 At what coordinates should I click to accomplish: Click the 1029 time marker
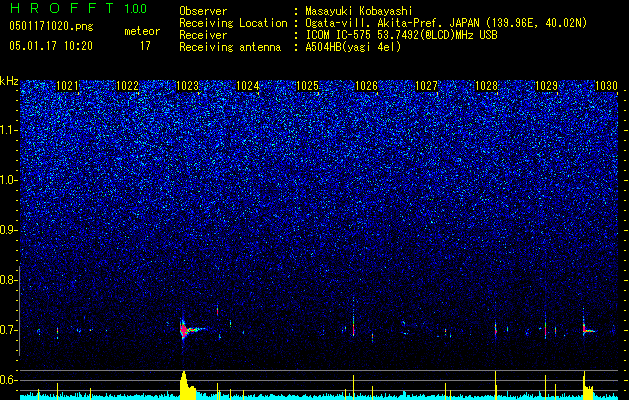(546, 86)
